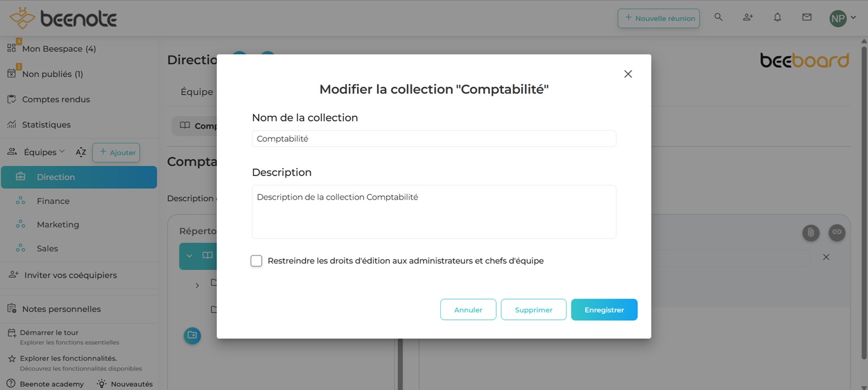Open the NP profile dropdown
Viewport: 868px width, 390px height.
click(x=843, y=18)
